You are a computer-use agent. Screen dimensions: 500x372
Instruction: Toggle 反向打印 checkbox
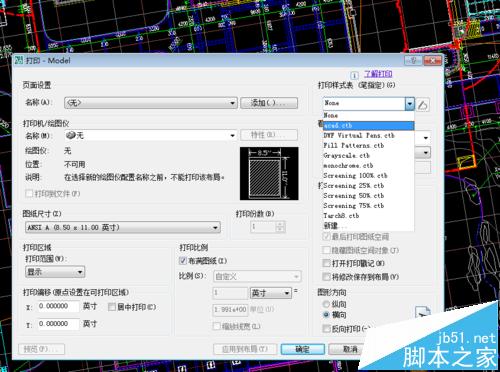point(326,329)
